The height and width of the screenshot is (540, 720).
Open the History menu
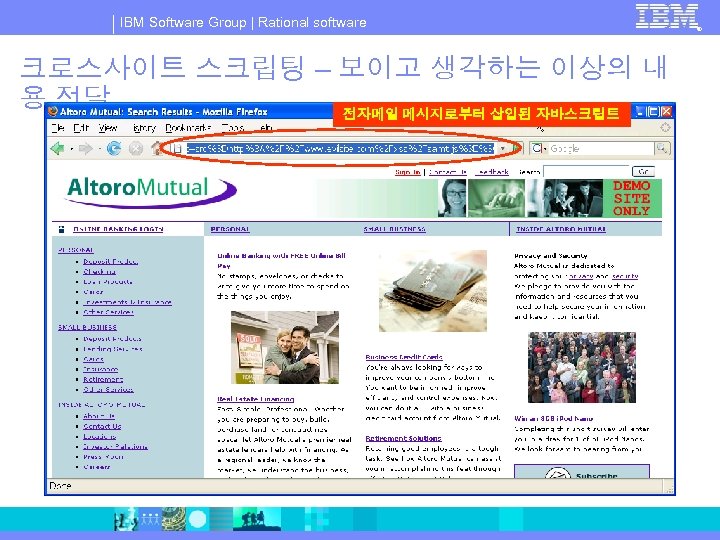pyautogui.click(x=143, y=128)
